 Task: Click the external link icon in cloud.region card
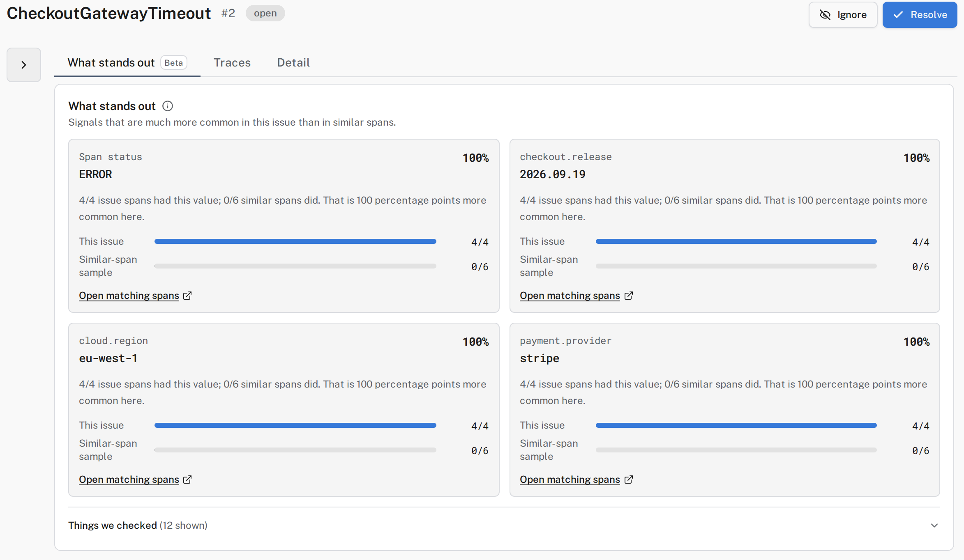tap(187, 480)
